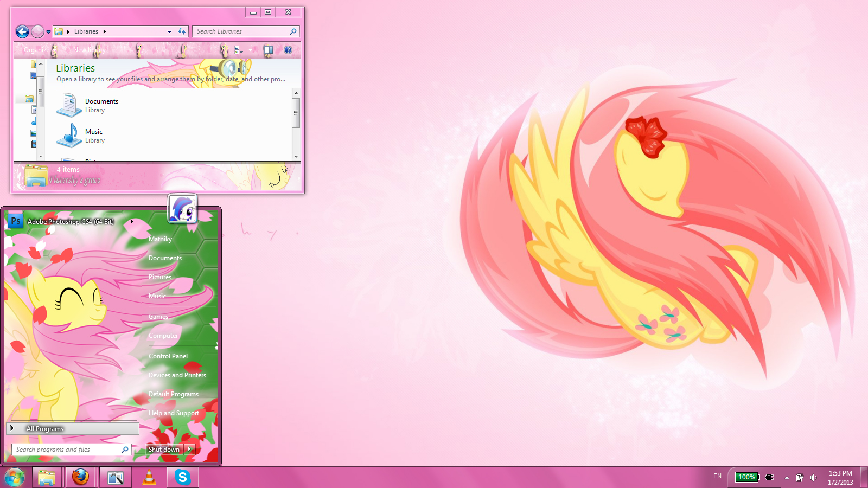Click the EN language indicator
The height and width of the screenshot is (488, 868).
click(717, 477)
